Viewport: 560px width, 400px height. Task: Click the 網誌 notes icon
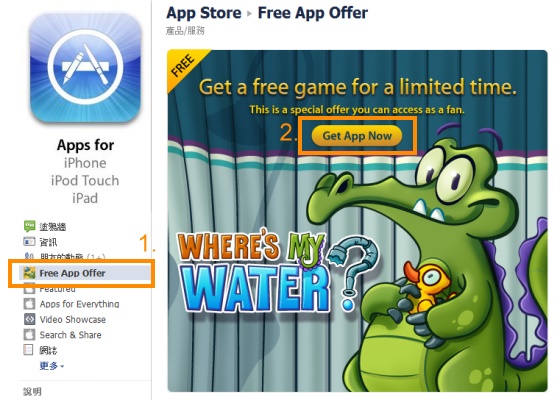pyautogui.click(x=29, y=350)
